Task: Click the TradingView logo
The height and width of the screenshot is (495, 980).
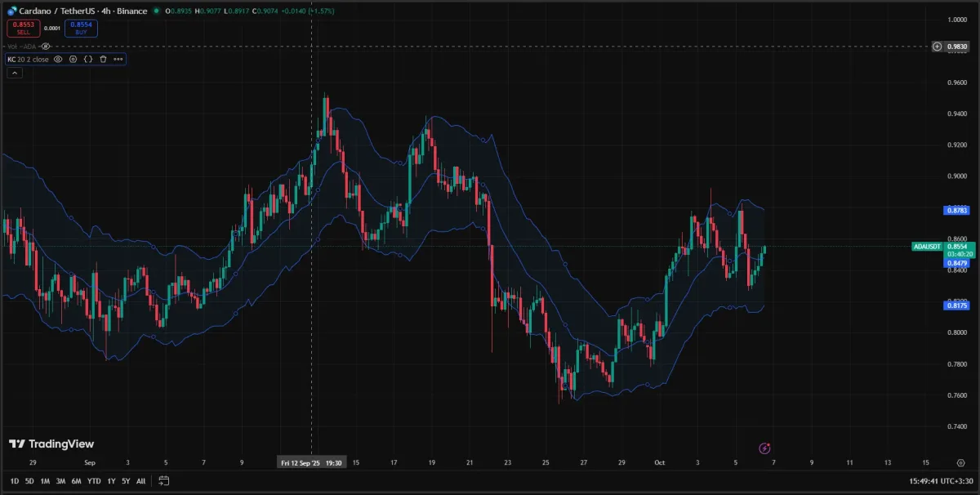Action: click(51, 444)
